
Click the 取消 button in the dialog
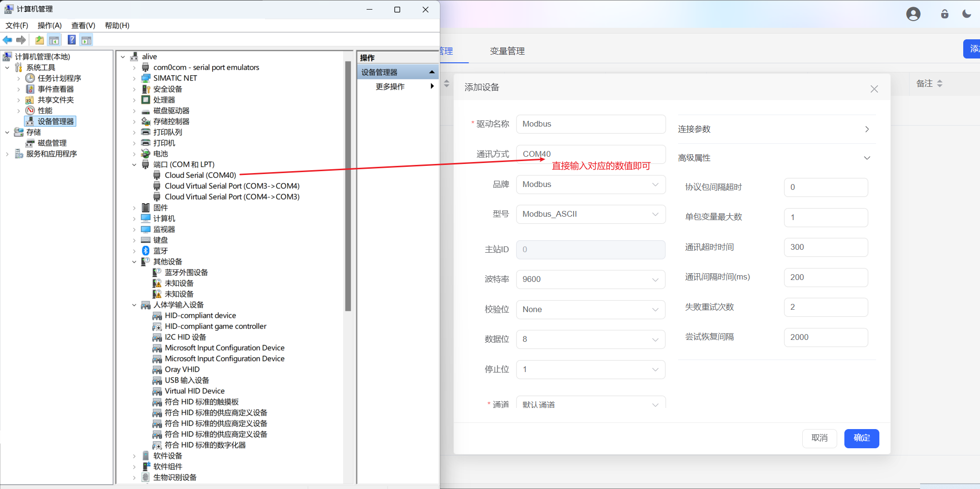(819, 438)
